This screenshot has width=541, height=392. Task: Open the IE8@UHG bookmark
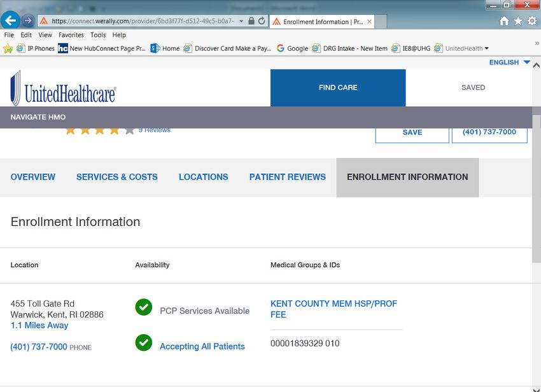[411, 48]
